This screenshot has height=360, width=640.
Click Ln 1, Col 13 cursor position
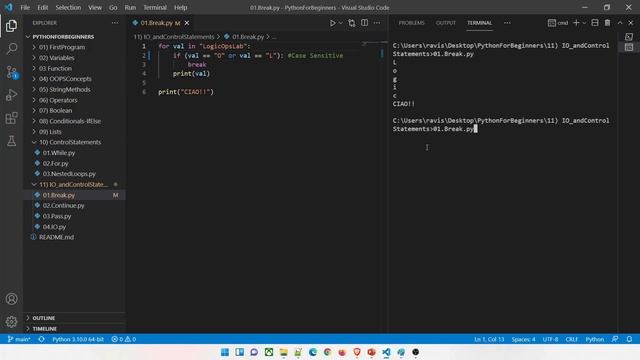coord(489,339)
